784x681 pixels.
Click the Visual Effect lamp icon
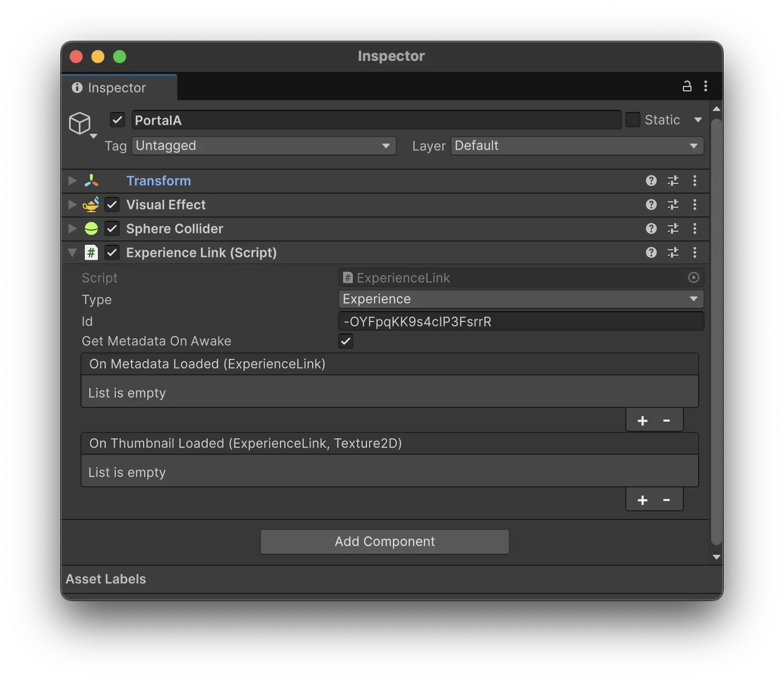coord(91,205)
